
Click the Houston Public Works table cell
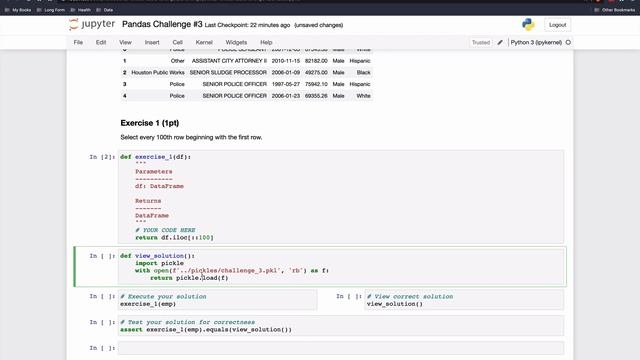[158, 72]
